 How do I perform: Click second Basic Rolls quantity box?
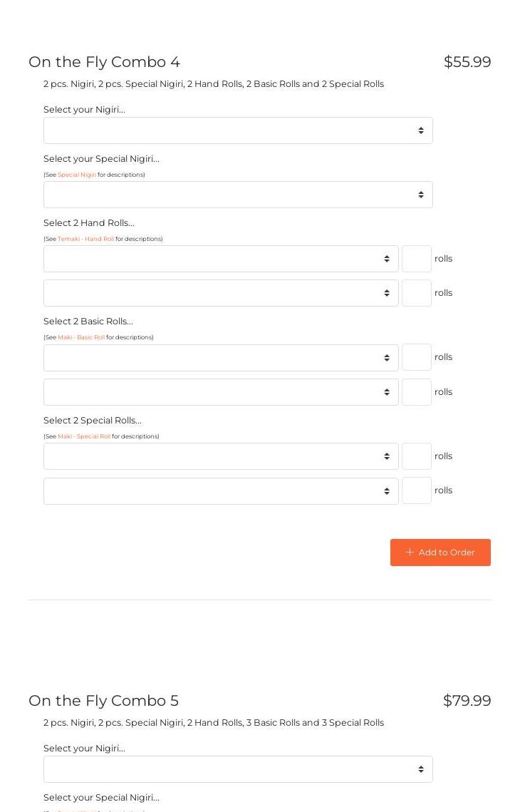[417, 392]
